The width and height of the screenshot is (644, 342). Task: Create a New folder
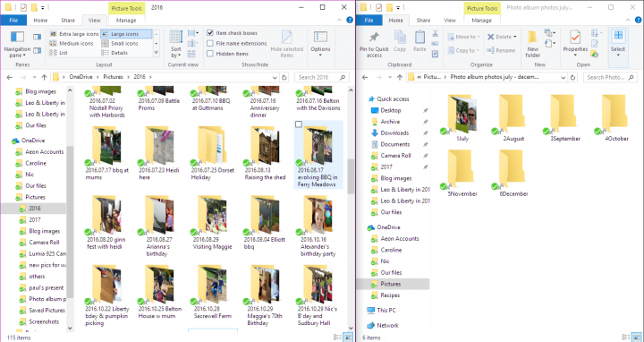coord(533,44)
